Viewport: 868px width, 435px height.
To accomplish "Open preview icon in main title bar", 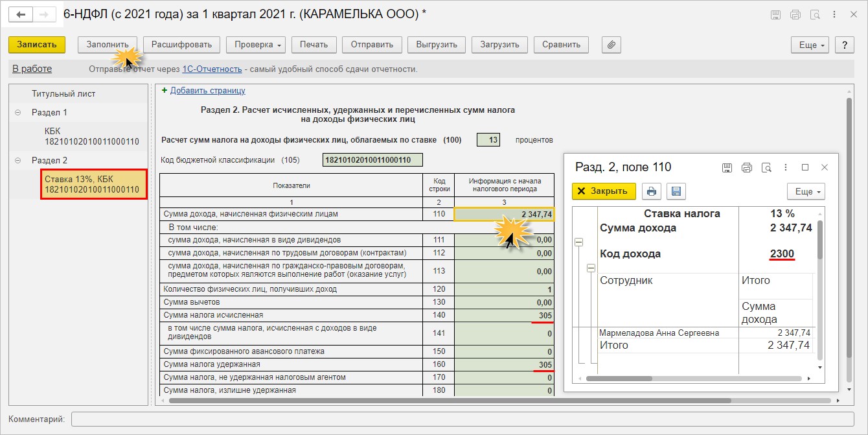I will (815, 14).
